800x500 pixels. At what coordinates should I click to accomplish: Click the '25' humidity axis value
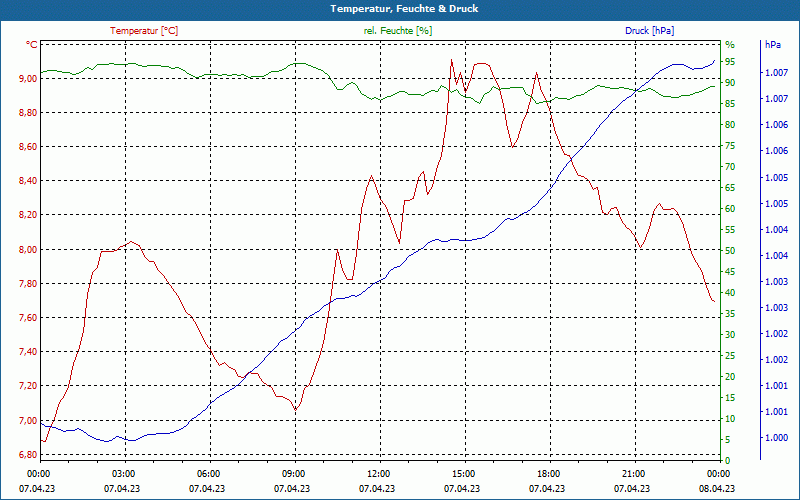click(730, 356)
